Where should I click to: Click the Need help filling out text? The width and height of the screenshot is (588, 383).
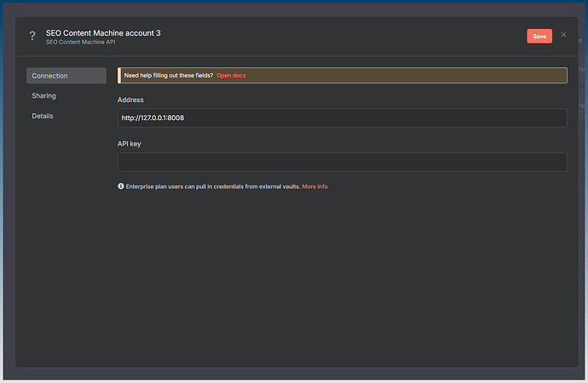(x=169, y=76)
